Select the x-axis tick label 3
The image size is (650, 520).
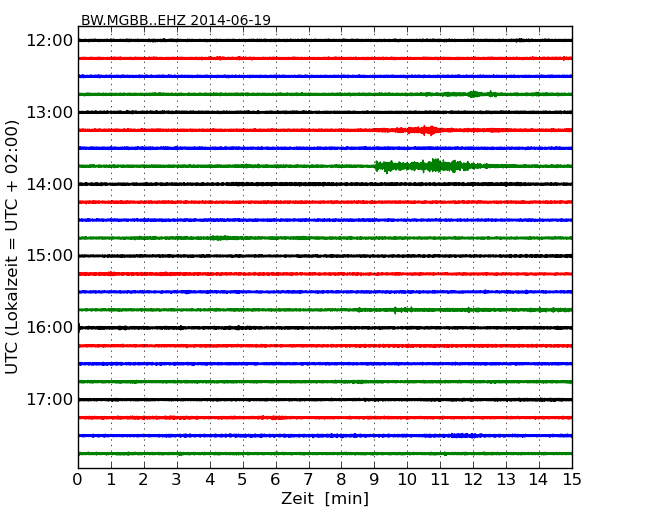[176, 479]
